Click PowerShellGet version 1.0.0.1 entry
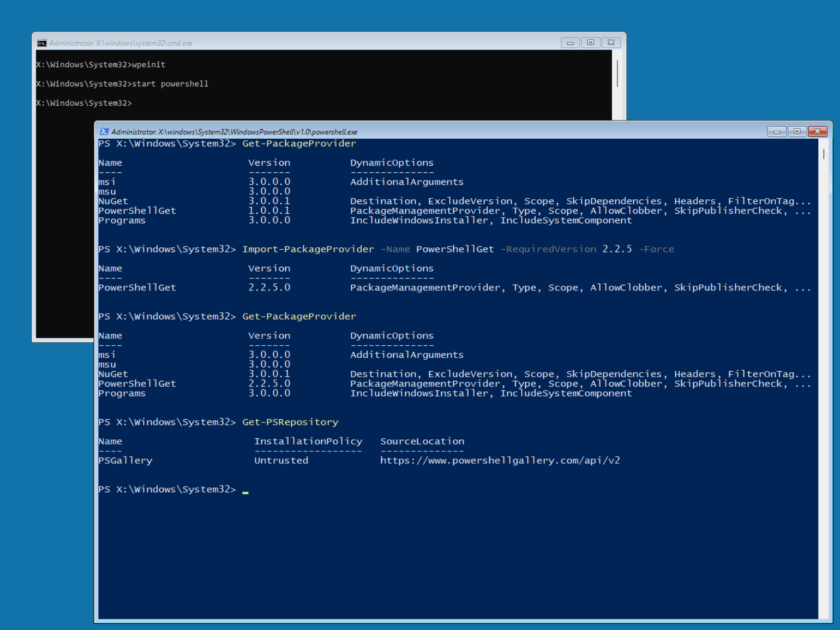This screenshot has width=840, height=630. pyautogui.click(x=269, y=211)
